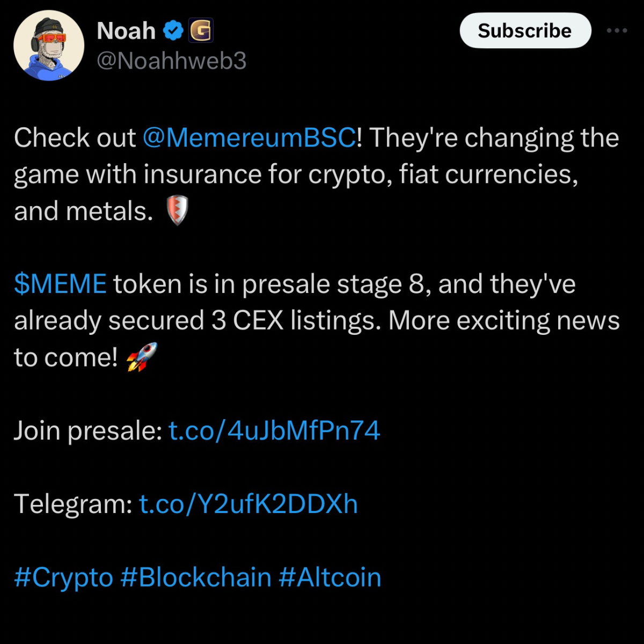
Task: Click the gold G affiliate badge
Action: (201, 31)
